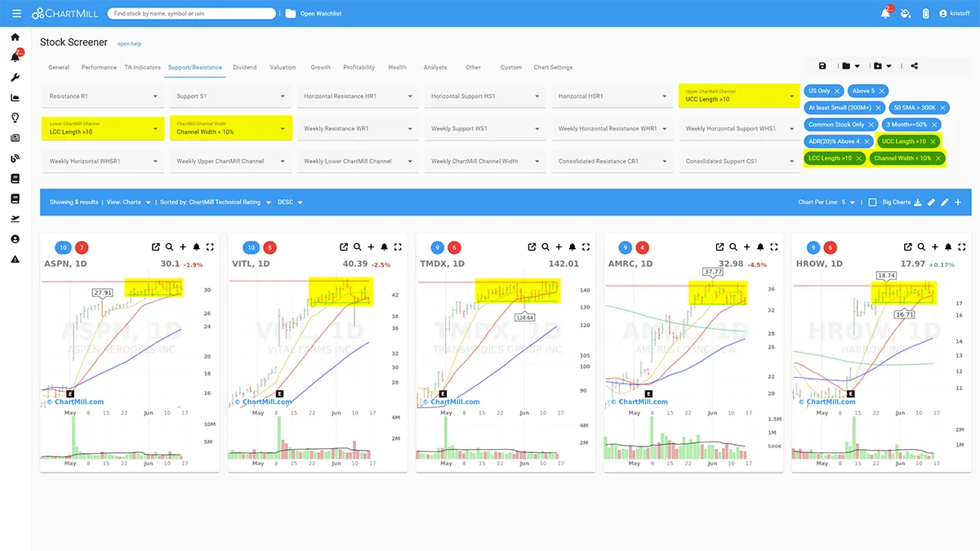Image resolution: width=980 pixels, height=551 pixels.
Task: Open wrench tools in left sidebar
Action: (15, 78)
